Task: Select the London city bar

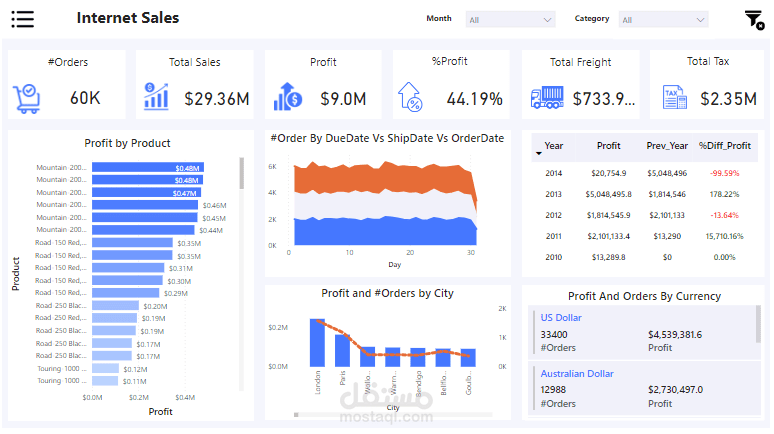Action: [x=317, y=343]
